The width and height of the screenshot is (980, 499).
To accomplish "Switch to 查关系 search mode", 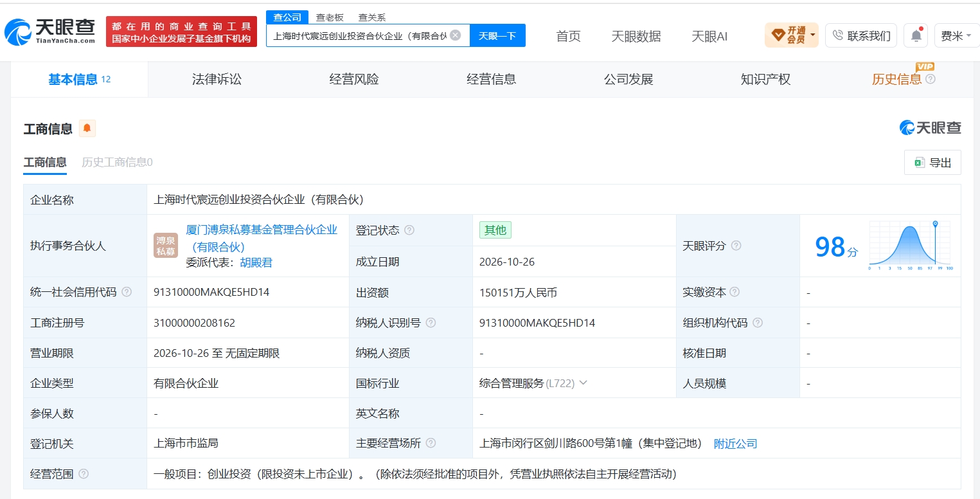I will (x=372, y=17).
